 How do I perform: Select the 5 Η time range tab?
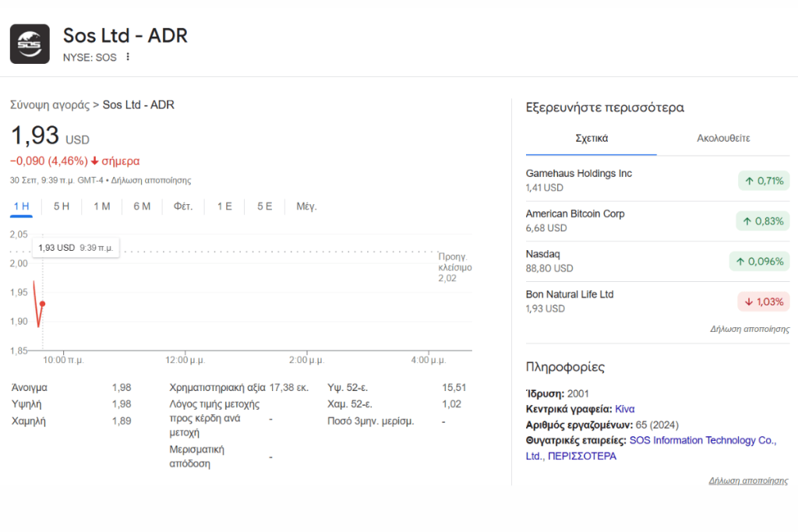[62, 206]
